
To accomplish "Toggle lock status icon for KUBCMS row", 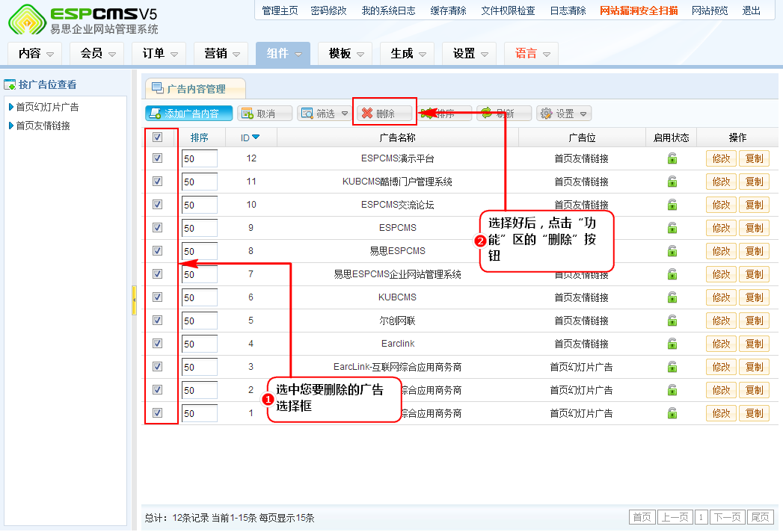I will 672,297.
